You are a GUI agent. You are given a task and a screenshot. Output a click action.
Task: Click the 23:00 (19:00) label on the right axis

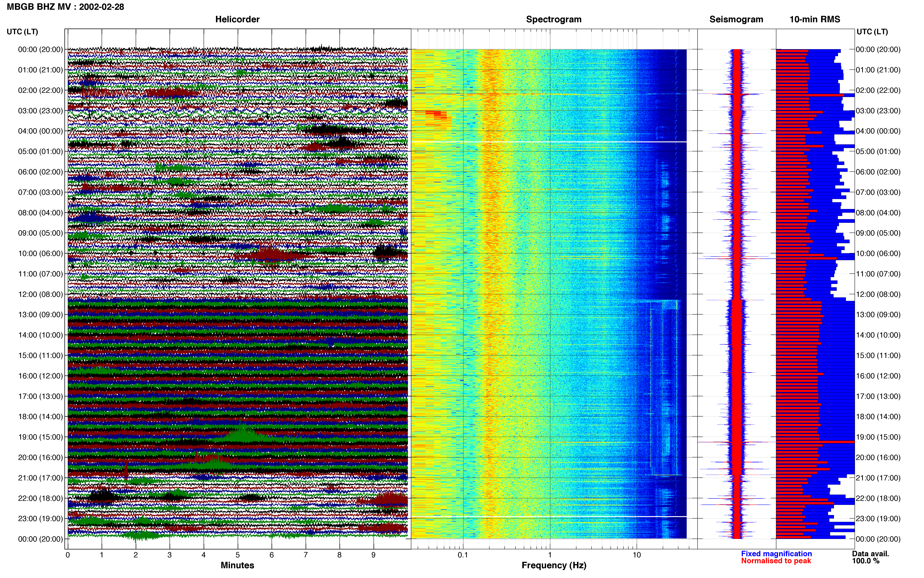(878, 518)
